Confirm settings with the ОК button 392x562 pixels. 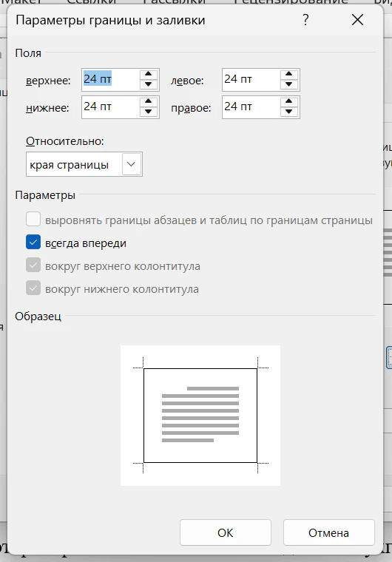(x=226, y=532)
